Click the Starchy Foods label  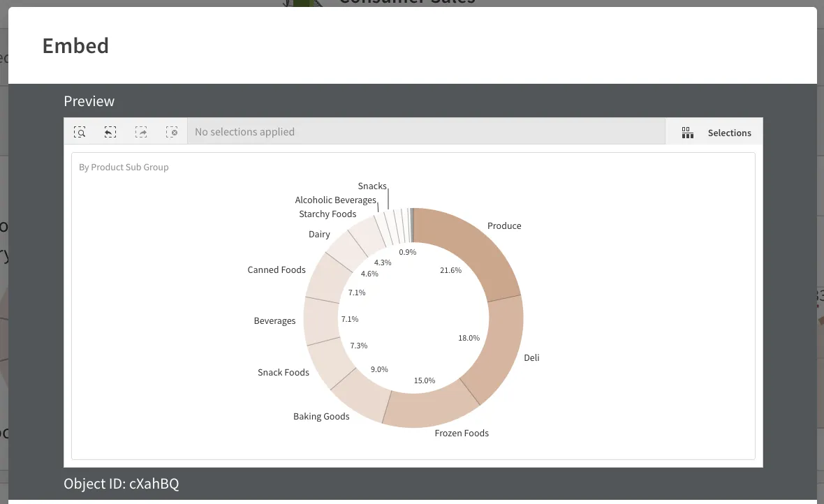click(328, 214)
